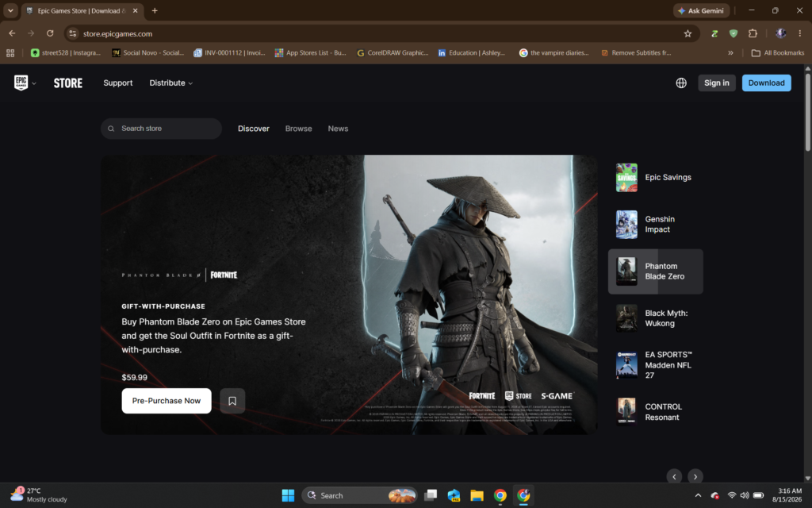
Task: Bookmark this page with star icon
Action: click(x=688, y=33)
